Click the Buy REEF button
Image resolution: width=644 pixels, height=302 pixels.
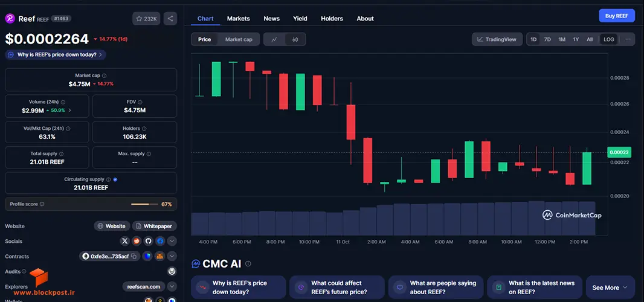tap(617, 16)
